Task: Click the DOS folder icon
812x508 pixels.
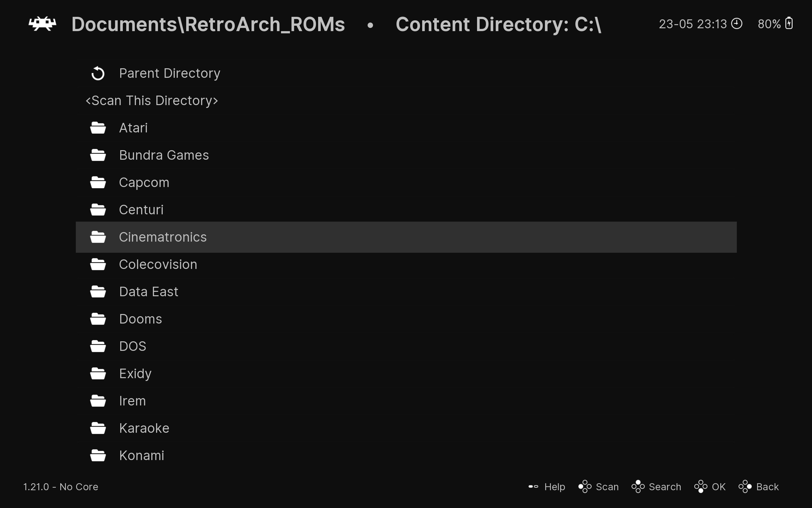Action: coord(98,346)
